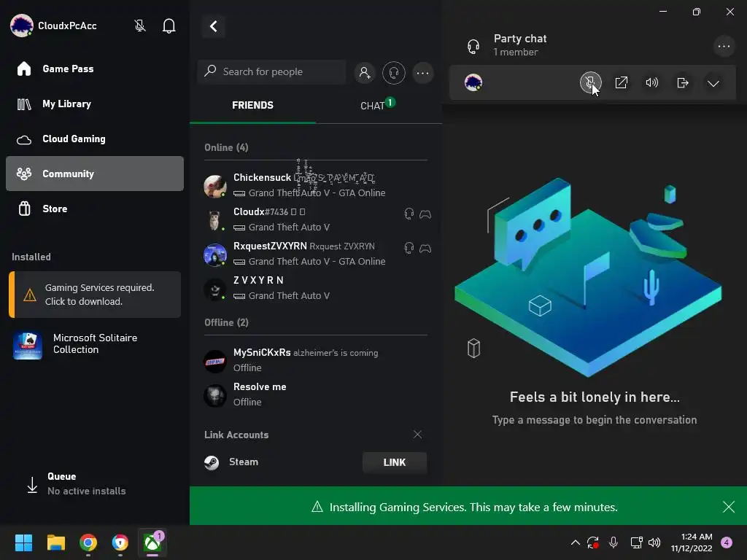Open Store from the sidebar
747x560 pixels.
95,209
